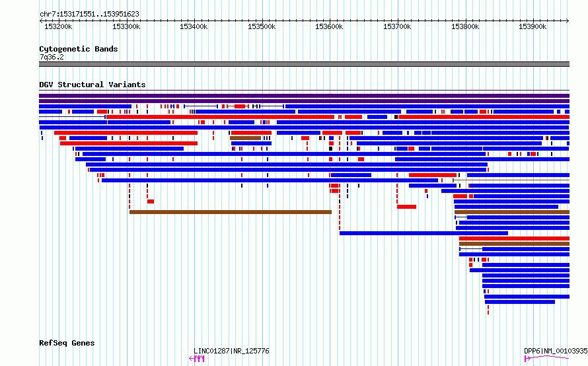Screen dimensions: 588x366
Task: Select the RefSeq Genes track title
Action: [x=67, y=343]
